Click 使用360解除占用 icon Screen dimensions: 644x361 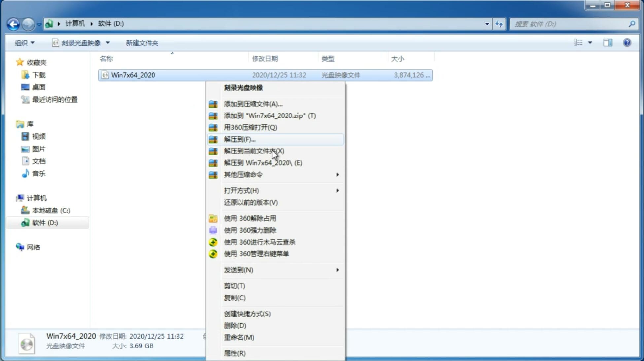pyautogui.click(x=212, y=218)
